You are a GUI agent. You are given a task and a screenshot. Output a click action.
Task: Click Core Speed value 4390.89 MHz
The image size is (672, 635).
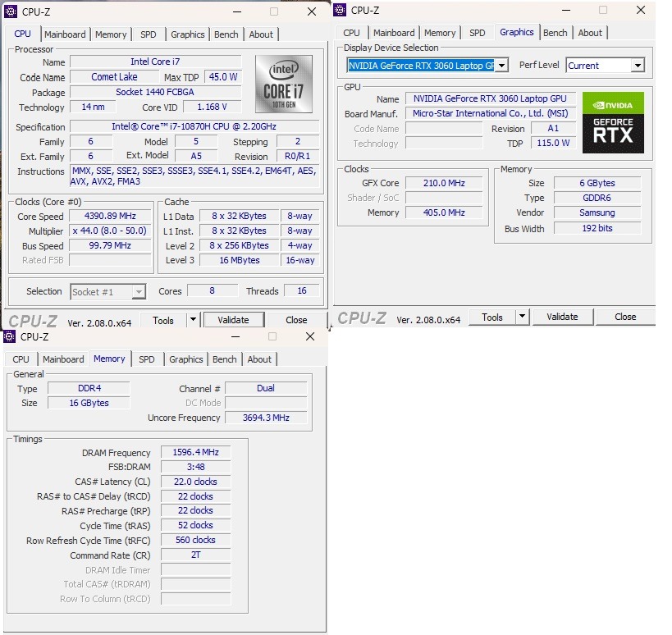110,216
